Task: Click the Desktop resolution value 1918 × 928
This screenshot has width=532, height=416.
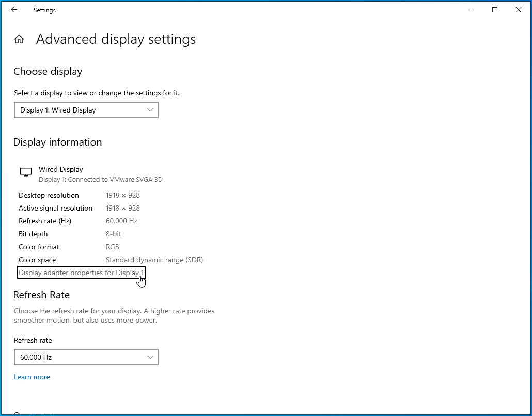Action: click(x=123, y=195)
